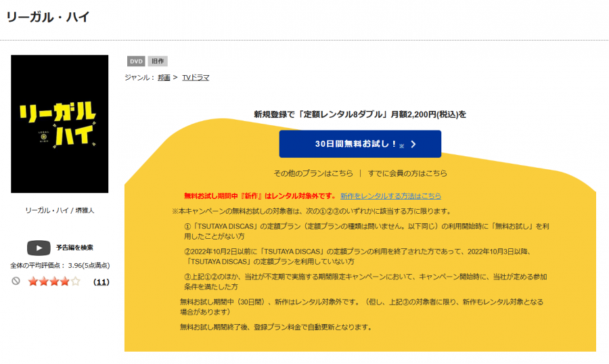Follow the TVドラマ genre link
The image size is (609, 364).
(196, 77)
